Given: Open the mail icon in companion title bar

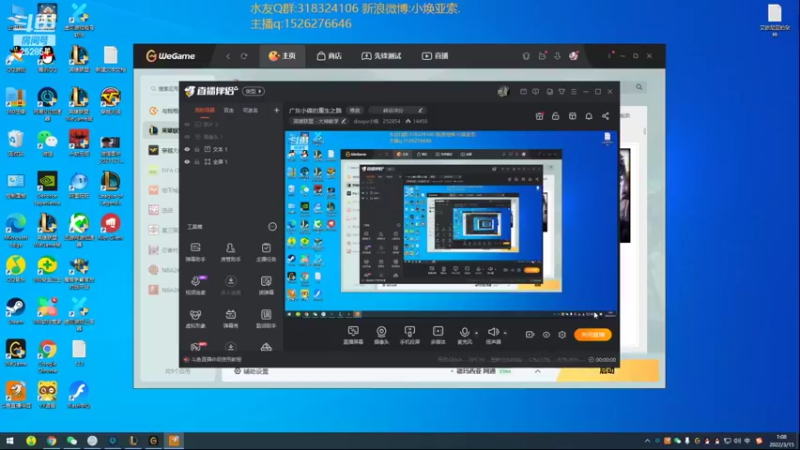Looking at the screenshot, I should [523, 92].
